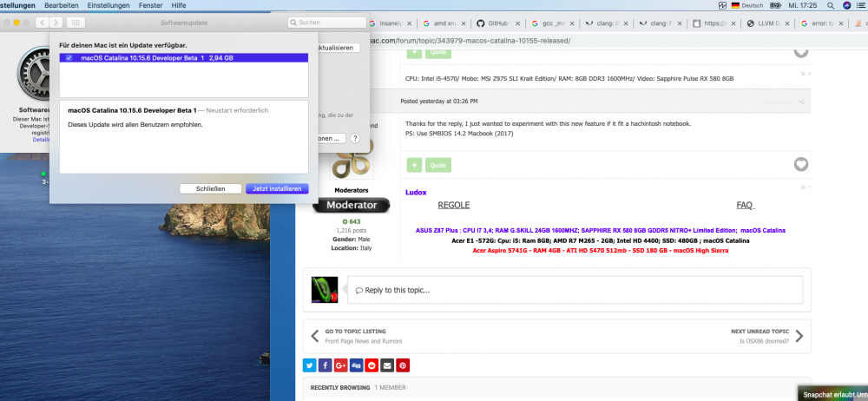Click the moderator's gold avatar image
The image size is (868, 401).
[x=352, y=158]
